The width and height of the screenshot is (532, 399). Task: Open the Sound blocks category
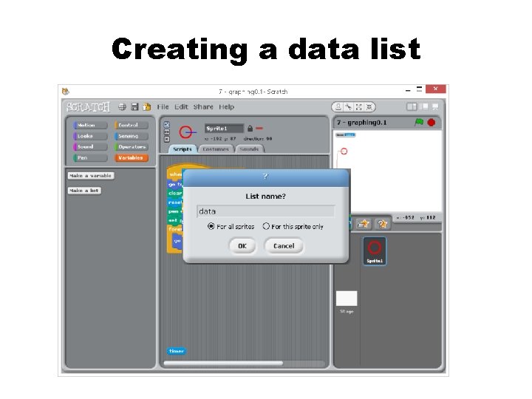[x=90, y=147]
